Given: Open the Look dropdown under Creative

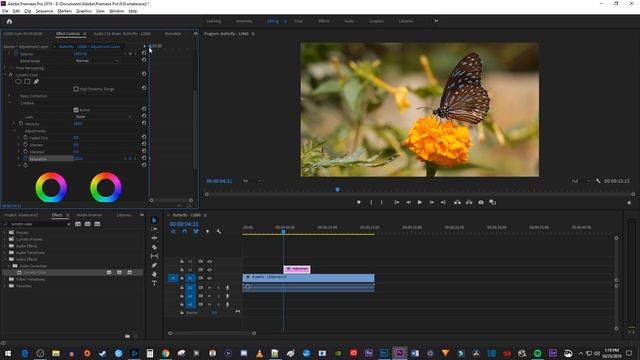Looking at the screenshot, I should 104,117.
